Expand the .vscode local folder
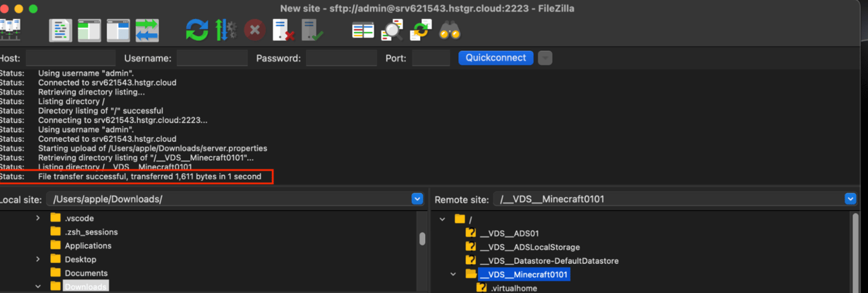 click(x=38, y=218)
